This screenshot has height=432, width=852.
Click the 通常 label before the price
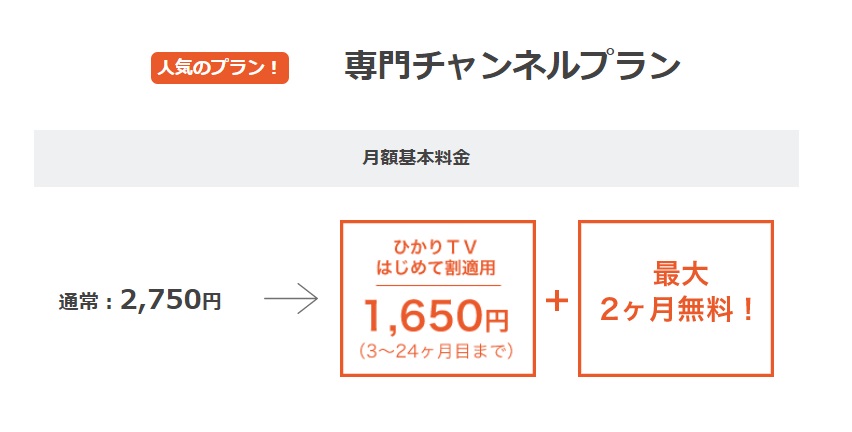(x=78, y=302)
